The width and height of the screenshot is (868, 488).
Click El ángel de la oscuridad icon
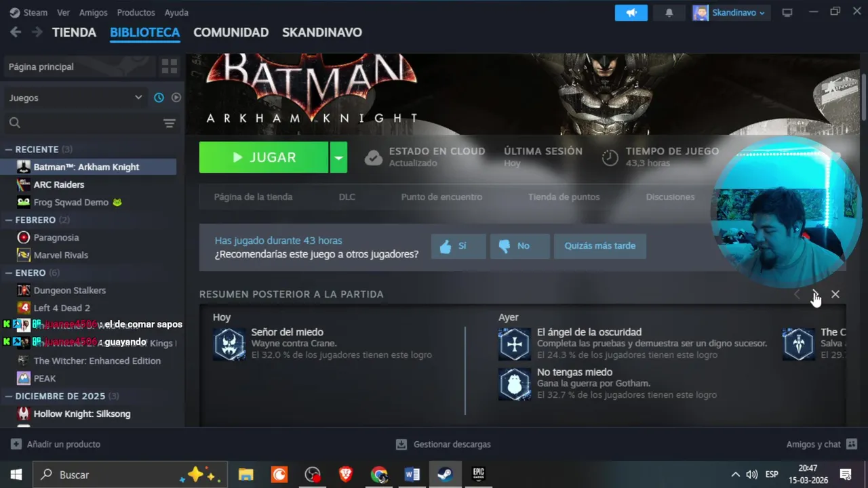tap(515, 344)
